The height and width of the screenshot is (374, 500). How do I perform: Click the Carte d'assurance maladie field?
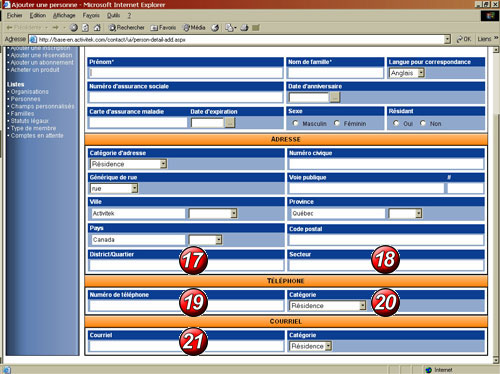tap(138, 123)
